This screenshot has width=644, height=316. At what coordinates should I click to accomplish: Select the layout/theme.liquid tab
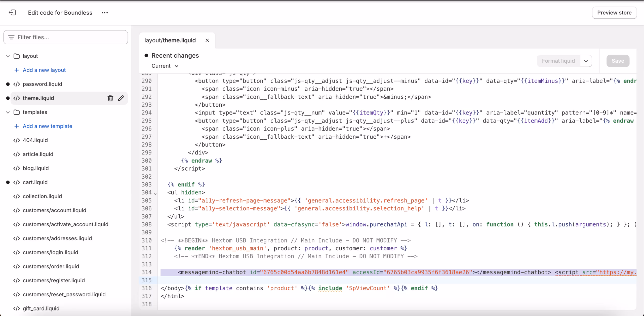click(x=170, y=40)
